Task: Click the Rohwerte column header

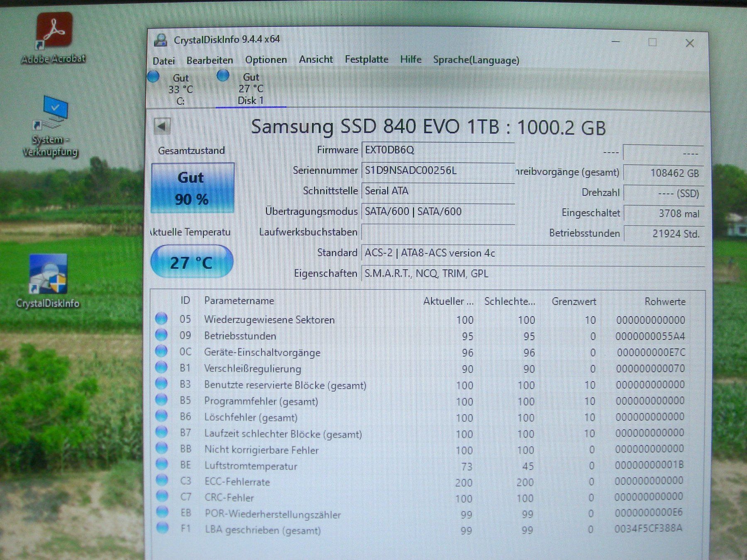Action: [665, 302]
